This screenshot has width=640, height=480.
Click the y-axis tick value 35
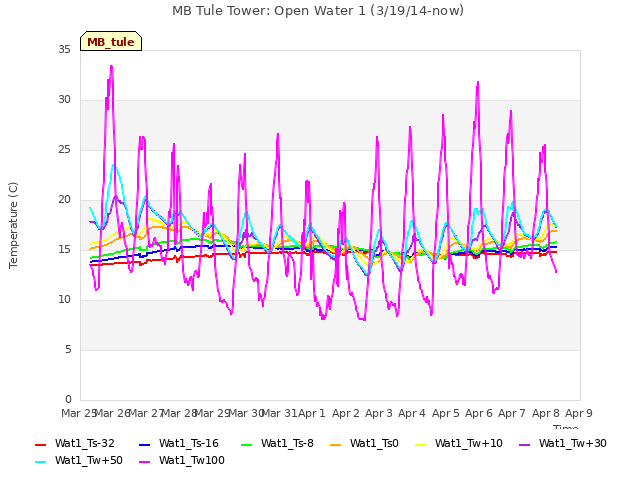(x=64, y=50)
